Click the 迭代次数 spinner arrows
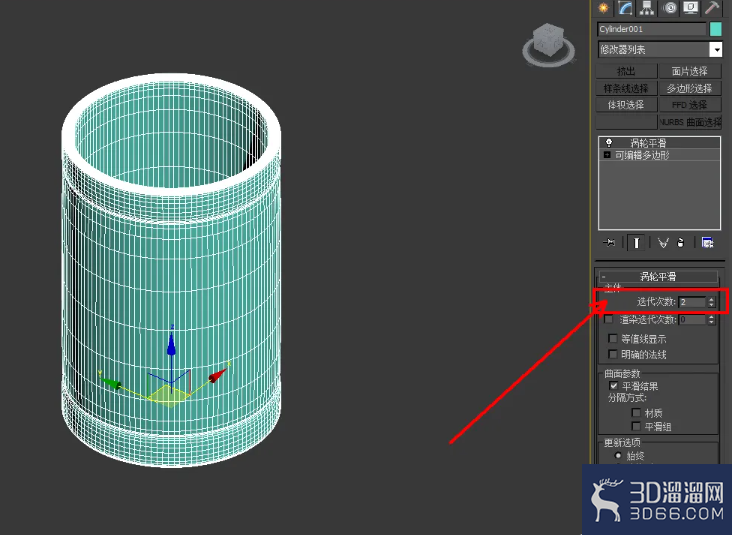Viewport: 732px width, 535px height. click(711, 302)
